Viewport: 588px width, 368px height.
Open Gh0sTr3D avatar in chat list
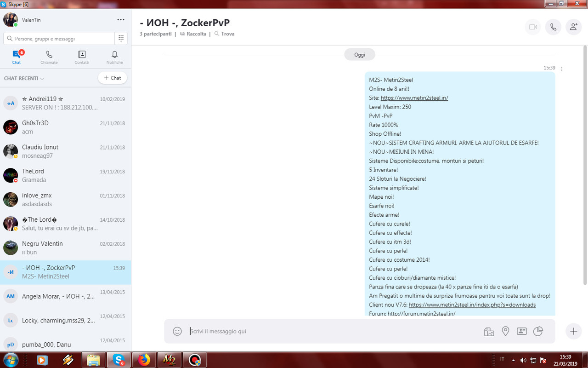(x=11, y=127)
